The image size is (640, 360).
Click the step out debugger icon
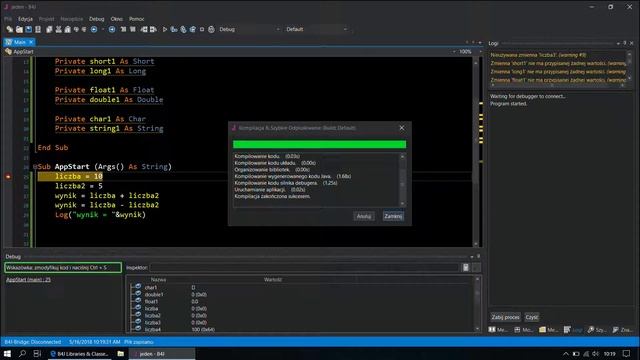coord(193,29)
